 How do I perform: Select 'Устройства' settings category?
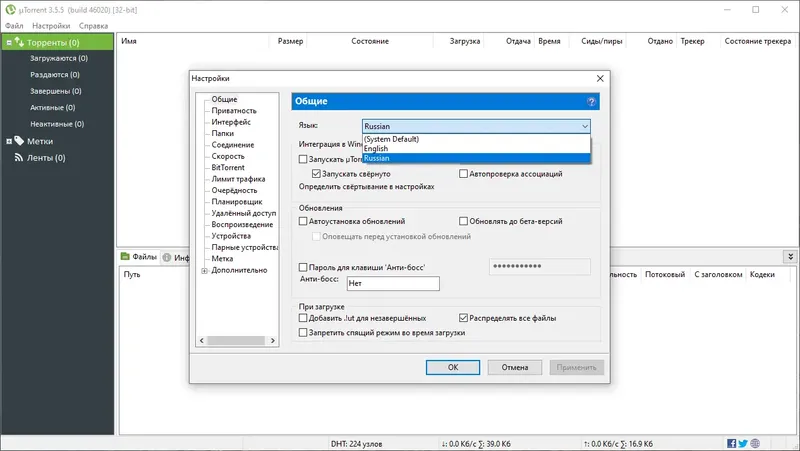tap(231, 236)
